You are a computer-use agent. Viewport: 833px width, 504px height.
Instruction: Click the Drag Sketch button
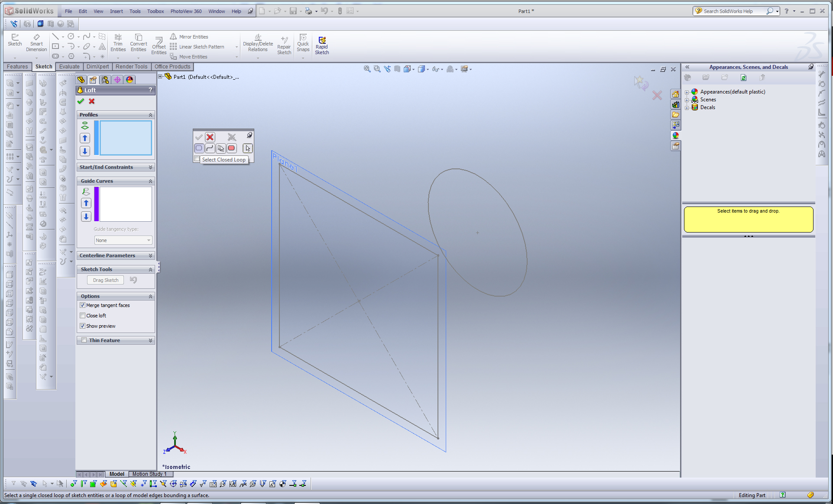(106, 280)
